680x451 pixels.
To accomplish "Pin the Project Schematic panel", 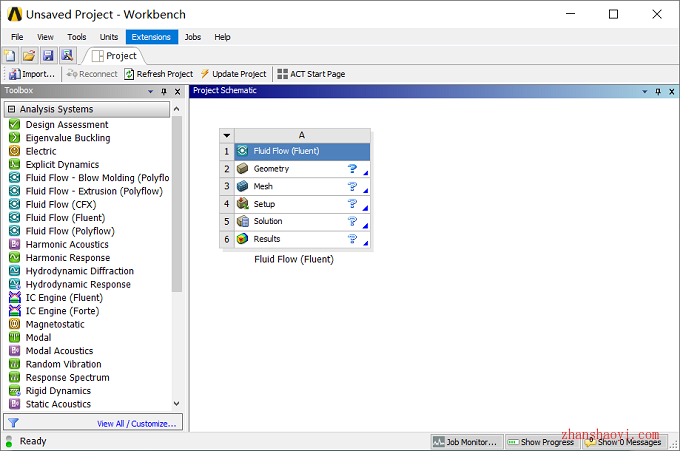I will point(658,92).
